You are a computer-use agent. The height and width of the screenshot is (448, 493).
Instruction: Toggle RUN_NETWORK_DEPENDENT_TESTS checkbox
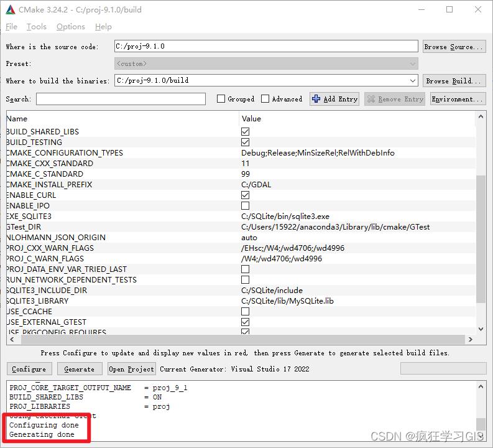245,279
